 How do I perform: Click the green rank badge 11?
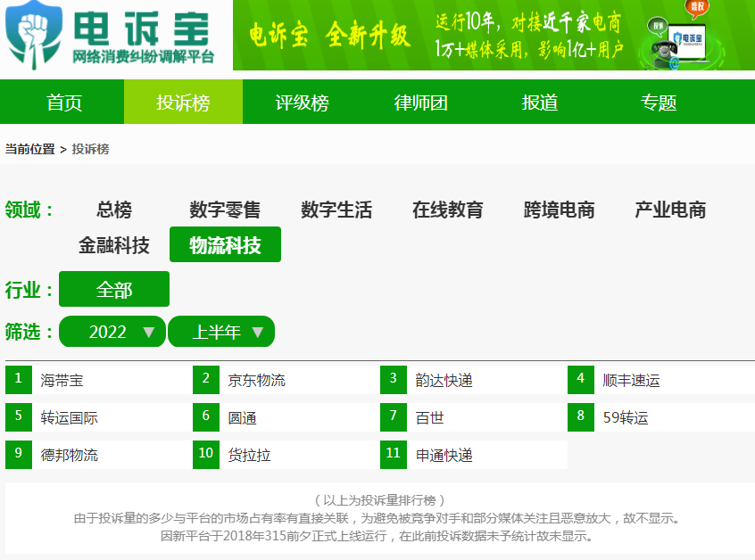point(394,454)
